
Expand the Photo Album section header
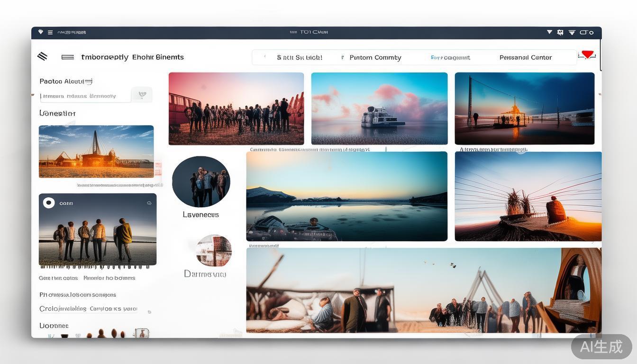tap(65, 81)
